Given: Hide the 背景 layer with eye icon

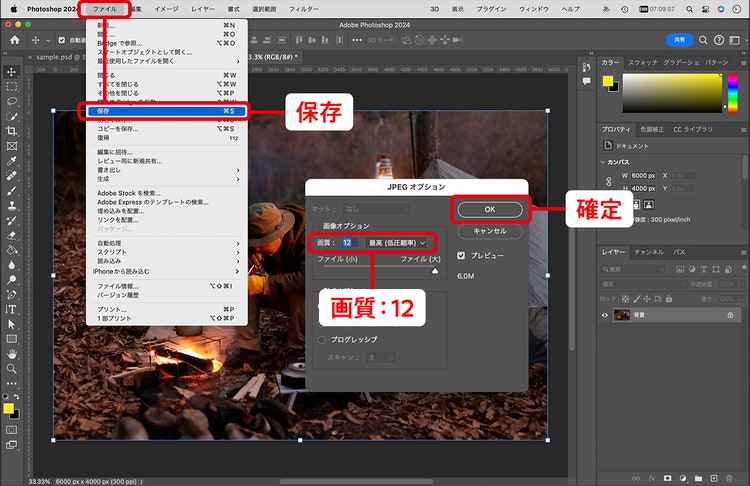Looking at the screenshot, I should point(605,315).
